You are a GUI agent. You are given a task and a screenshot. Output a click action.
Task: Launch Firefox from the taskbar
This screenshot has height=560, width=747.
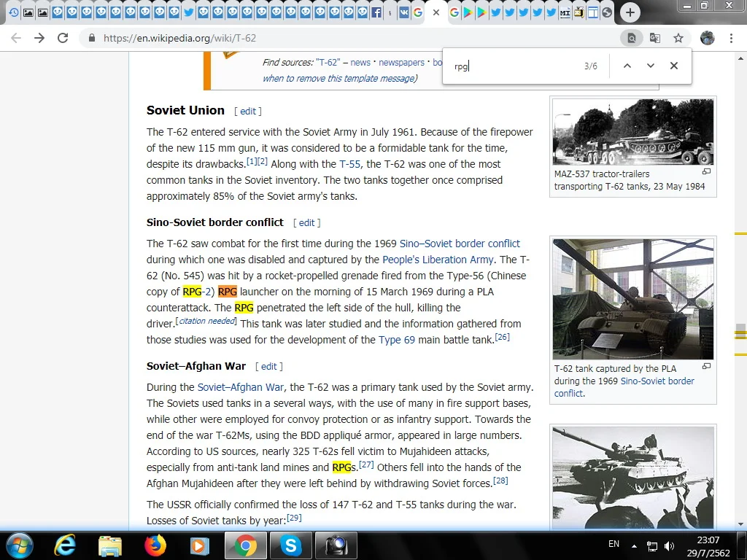155,545
